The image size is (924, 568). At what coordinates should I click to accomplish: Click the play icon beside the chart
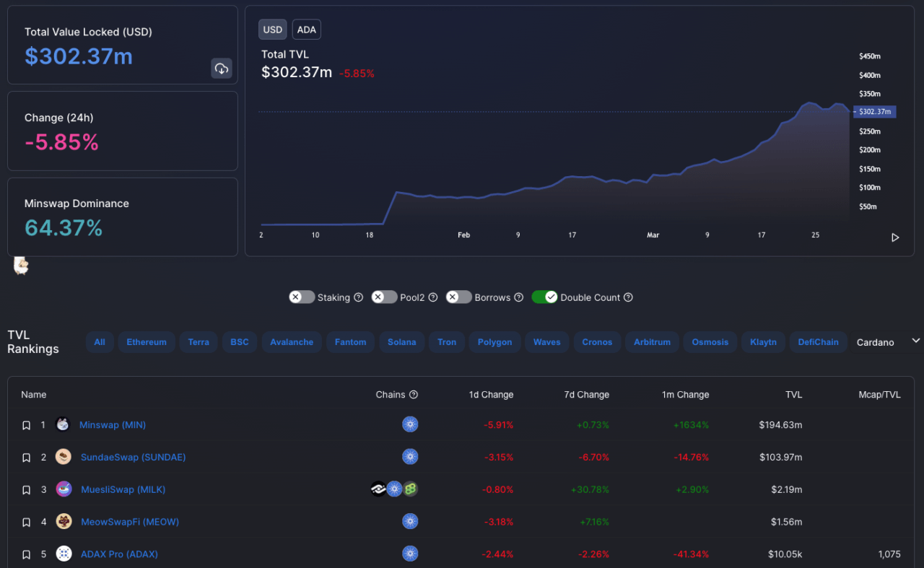tap(895, 237)
